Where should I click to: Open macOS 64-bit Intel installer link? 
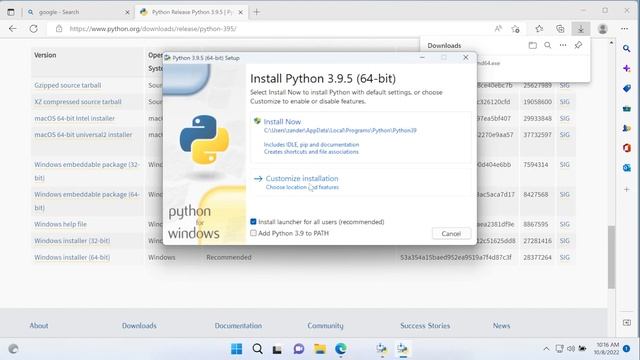74,118
